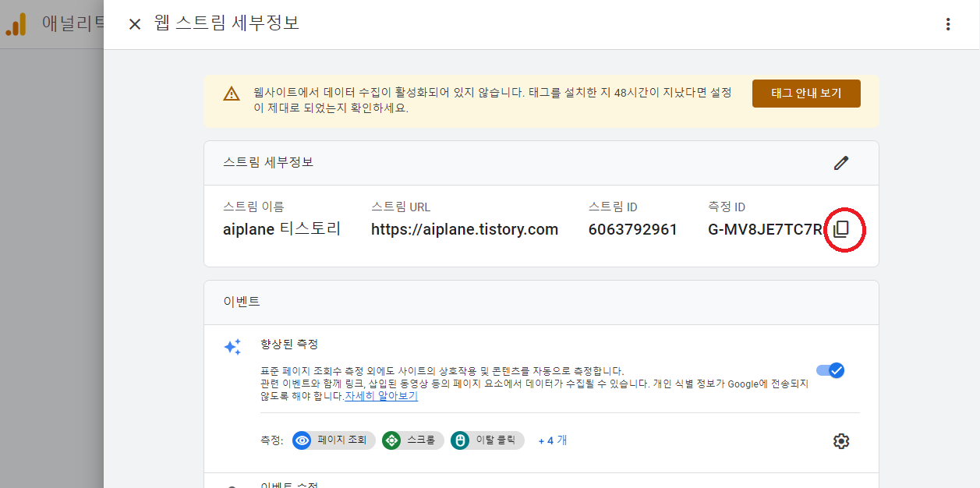The height and width of the screenshot is (488, 980).
Task: Click the 스크롤 measurement chip
Action: point(412,440)
